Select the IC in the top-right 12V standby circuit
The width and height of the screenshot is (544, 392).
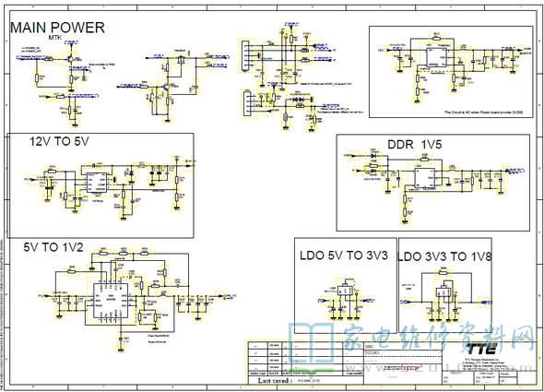pyautogui.click(x=436, y=56)
